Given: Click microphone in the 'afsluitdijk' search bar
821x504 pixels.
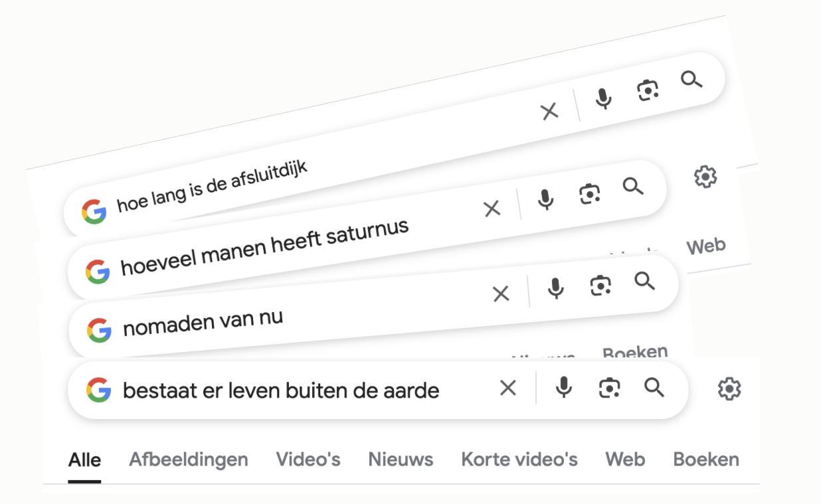Looking at the screenshot, I should point(603,99).
